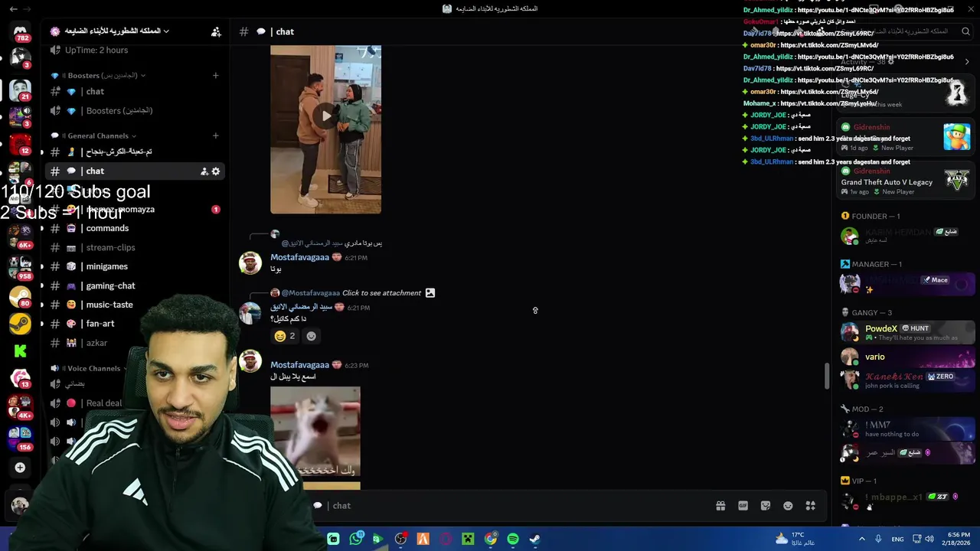Open Spotify in the taskbar
The image size is (980, 551).
pyautogui.click(x=513, y=539)
